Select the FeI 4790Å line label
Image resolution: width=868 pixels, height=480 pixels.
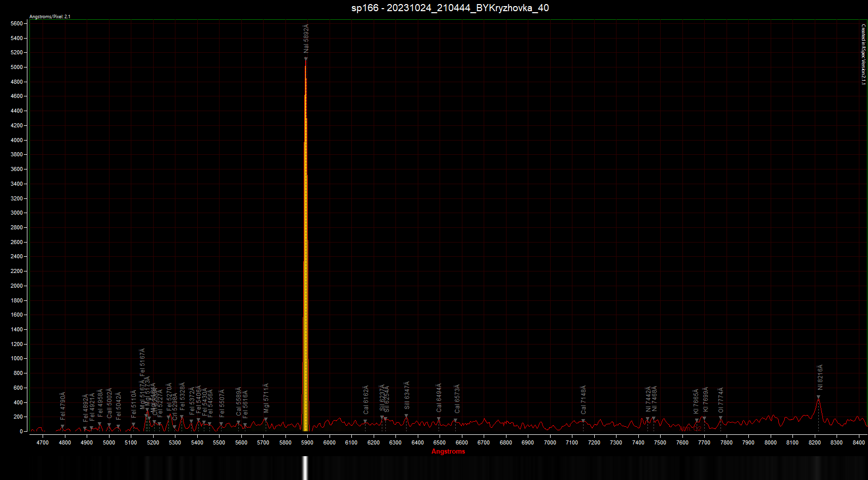[63, 405]
